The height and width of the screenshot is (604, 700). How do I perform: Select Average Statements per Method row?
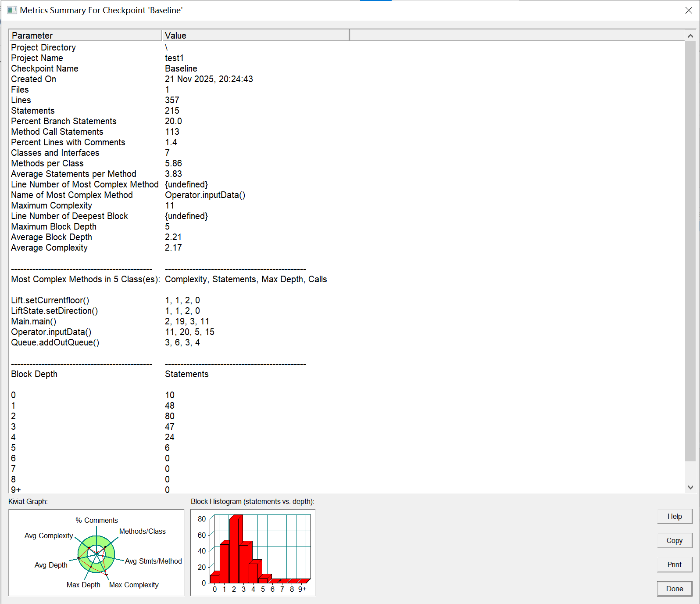[x=346, y=174]
